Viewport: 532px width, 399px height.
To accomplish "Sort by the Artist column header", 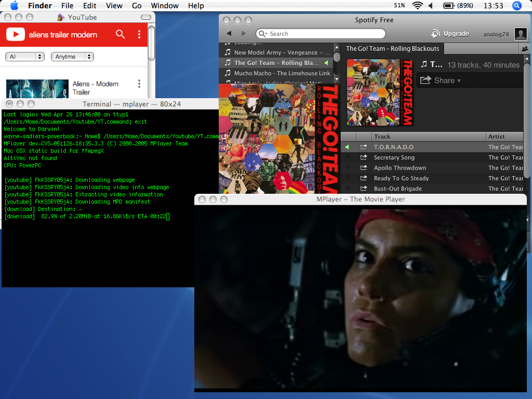I will [x=505, y=137].
